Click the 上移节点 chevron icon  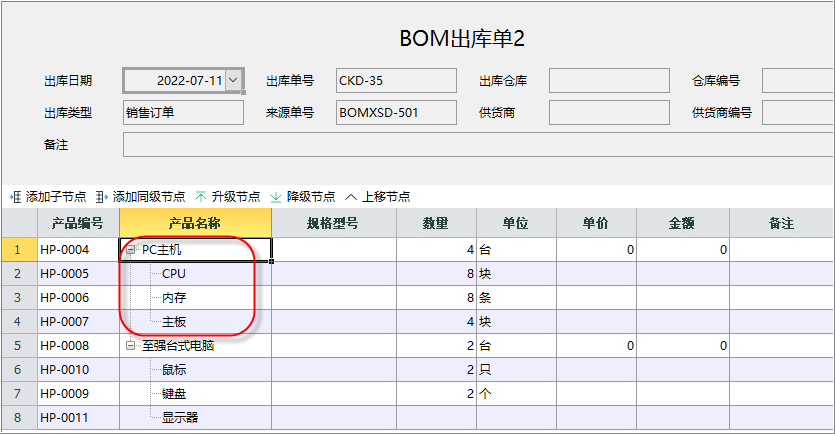(x=350, y=197)
